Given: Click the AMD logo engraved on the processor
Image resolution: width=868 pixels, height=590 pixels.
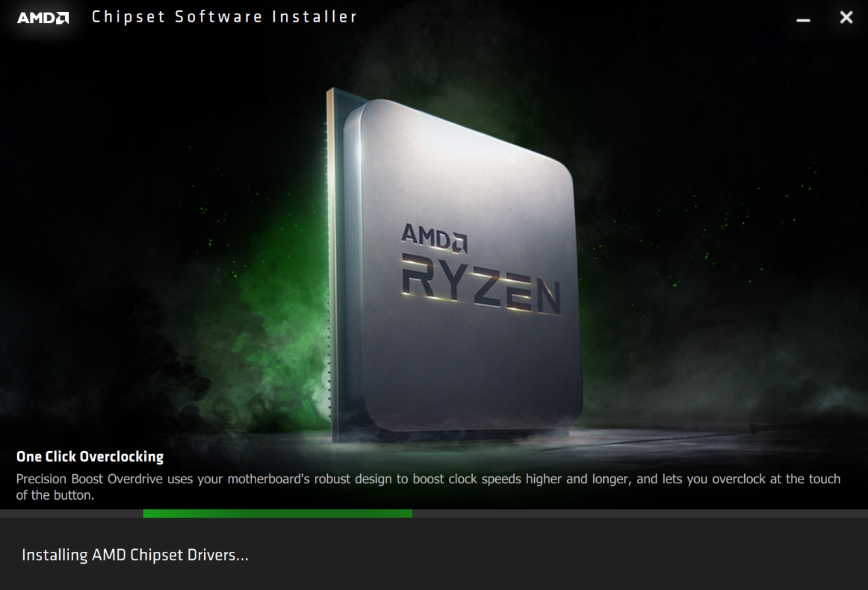Looking at the screenshot, I should coord(435,238).
